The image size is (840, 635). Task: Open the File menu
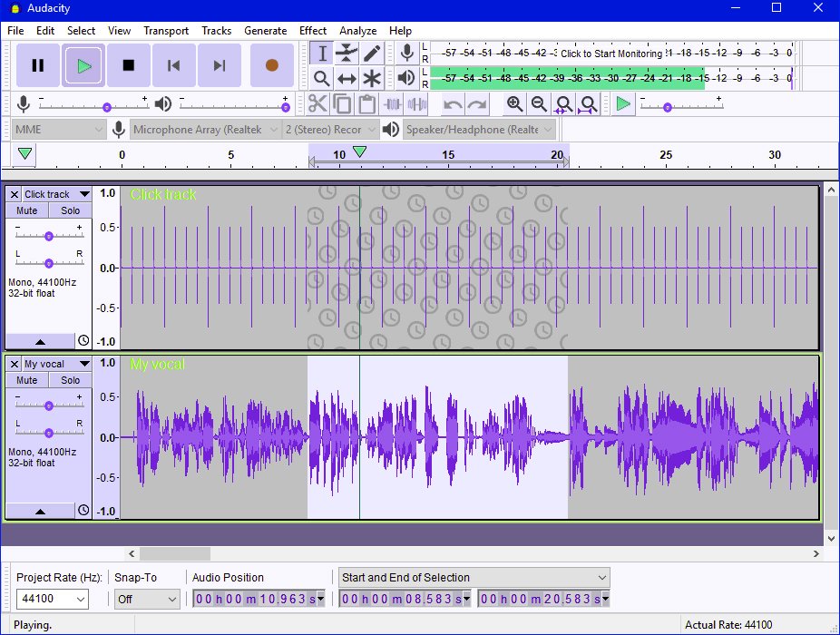15,31
